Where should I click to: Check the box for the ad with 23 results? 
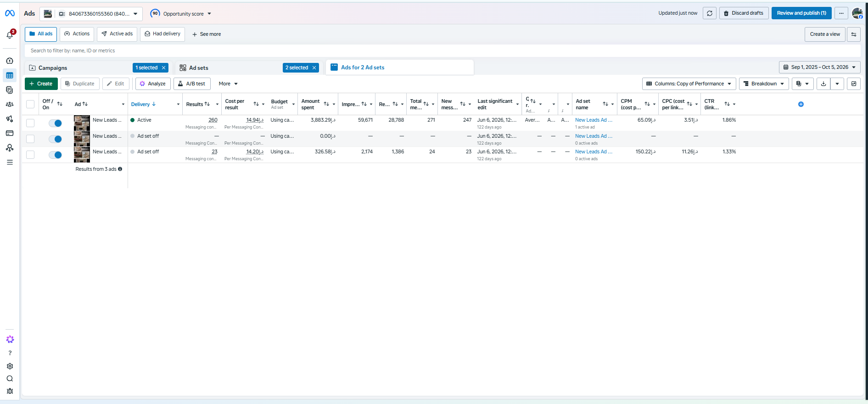[x=30, y=155]
